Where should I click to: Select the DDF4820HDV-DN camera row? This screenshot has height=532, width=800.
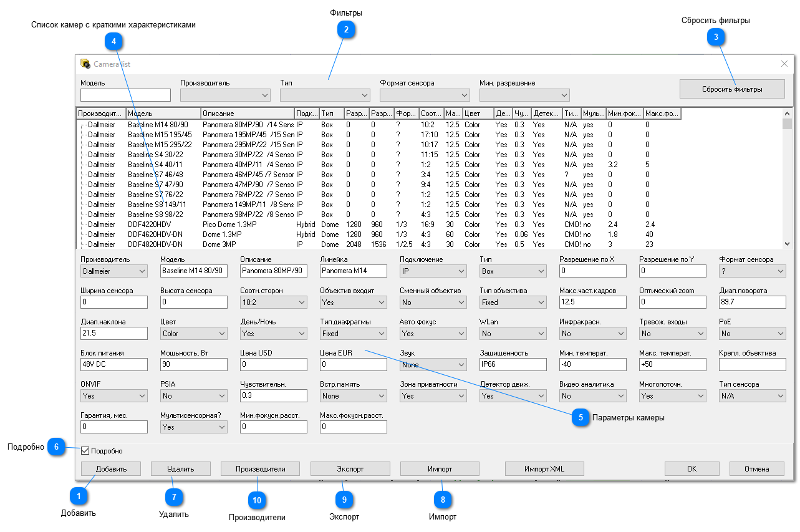point(429,244)
